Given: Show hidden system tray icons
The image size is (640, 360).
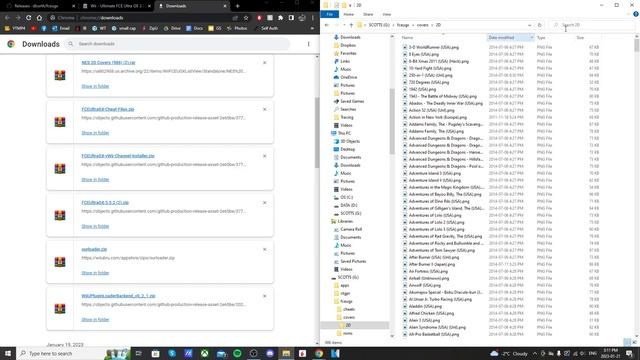Looking at the screenshot, I should [x=534, y=353].
